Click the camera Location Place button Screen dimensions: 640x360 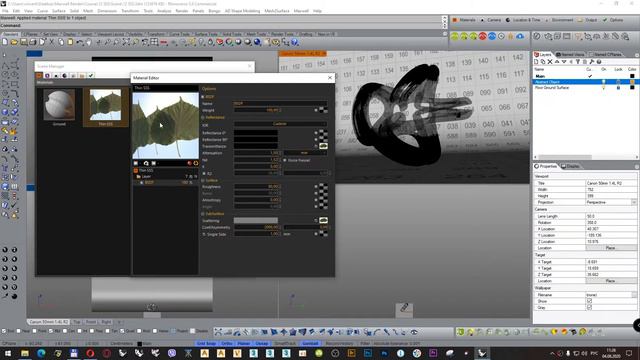[610, 248]
